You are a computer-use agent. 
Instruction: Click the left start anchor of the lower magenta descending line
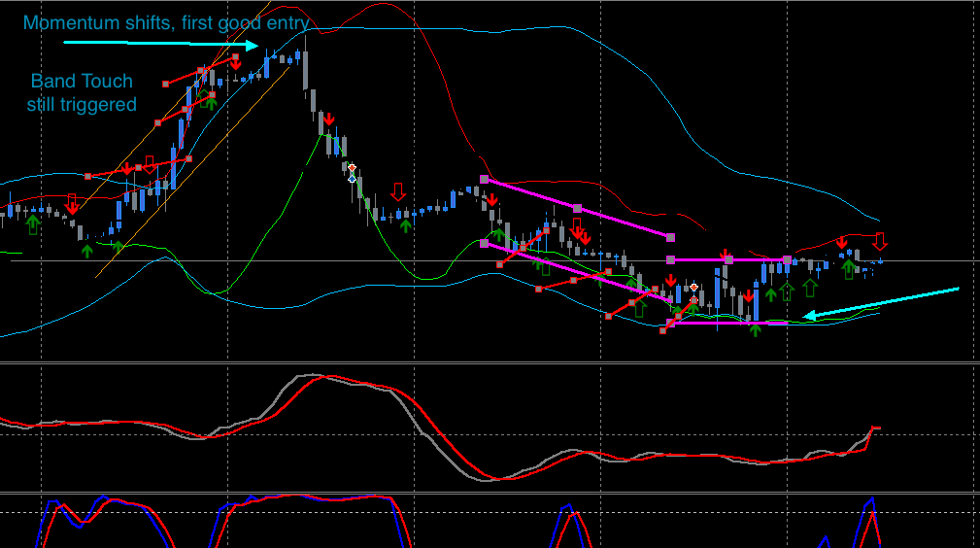point(485,243)
